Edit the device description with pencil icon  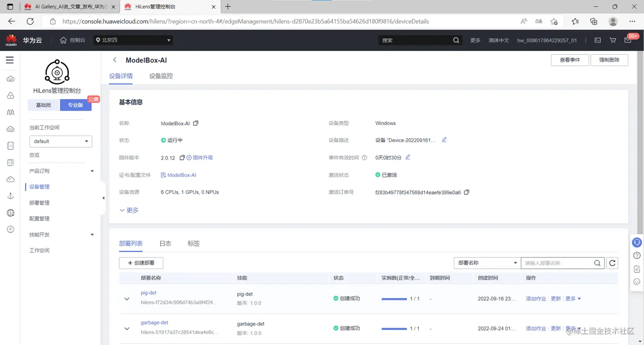click(444, 140)
